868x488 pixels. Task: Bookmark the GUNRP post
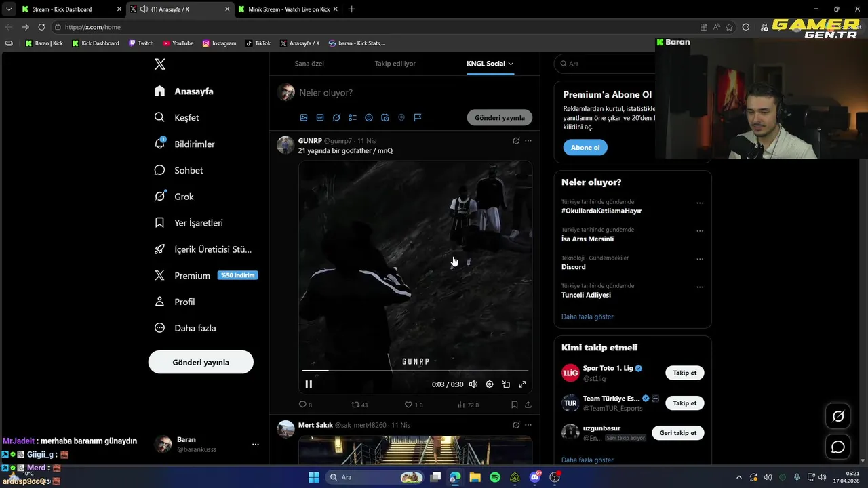(x=515, y=405)
